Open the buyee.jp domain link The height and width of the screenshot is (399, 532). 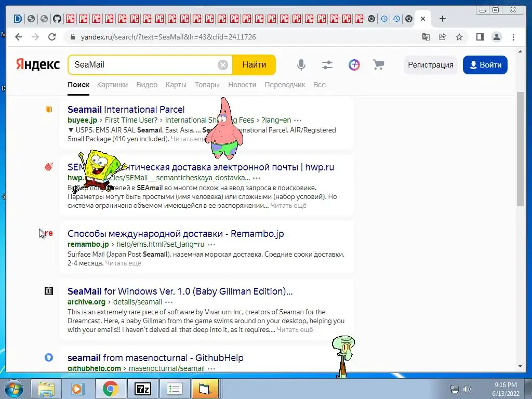[82, 120]
